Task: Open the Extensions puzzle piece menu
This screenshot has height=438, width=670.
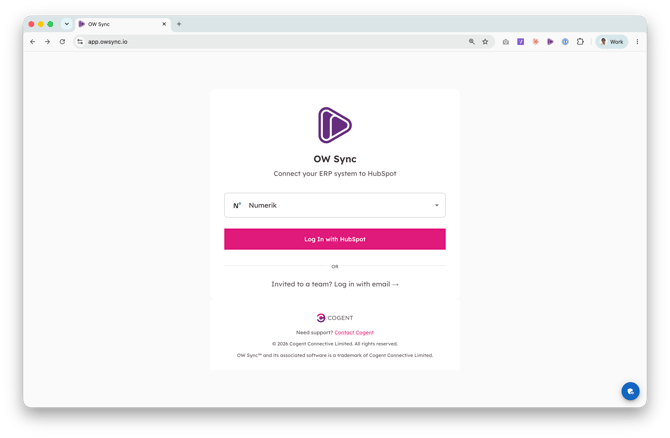Action: click(x=580, y=42)
